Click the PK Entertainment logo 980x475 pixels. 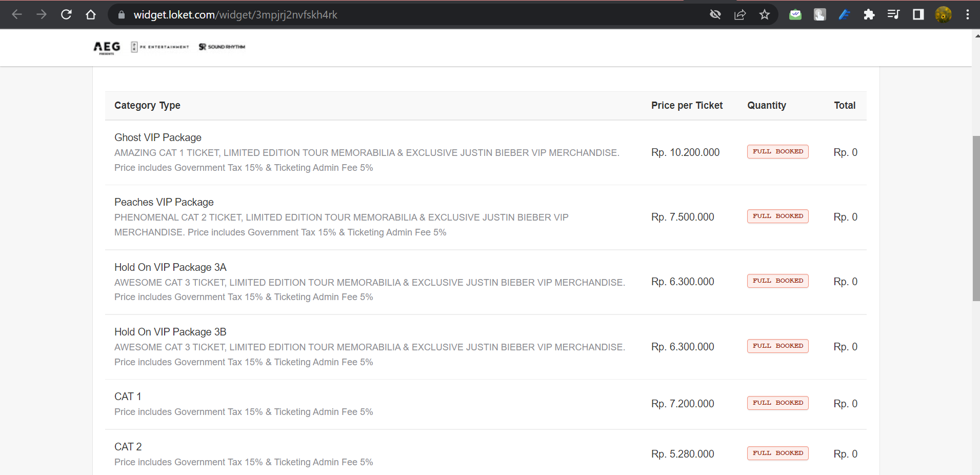pyautogui.click(x=159, y=47)
